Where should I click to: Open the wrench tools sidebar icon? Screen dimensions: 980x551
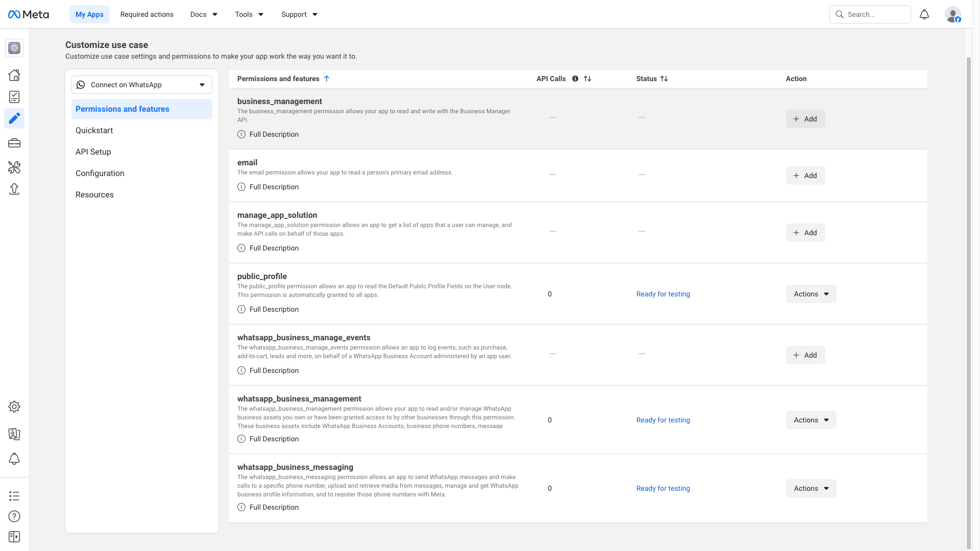[x=14, y=167]
